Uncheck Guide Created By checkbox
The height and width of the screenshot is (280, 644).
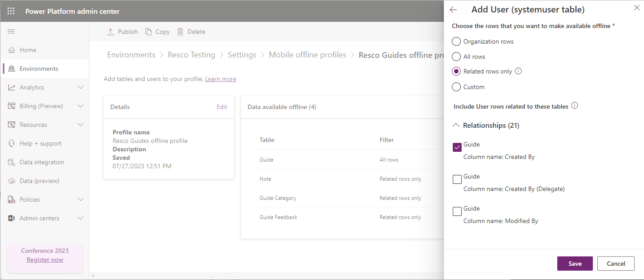(x=457, y=147)
